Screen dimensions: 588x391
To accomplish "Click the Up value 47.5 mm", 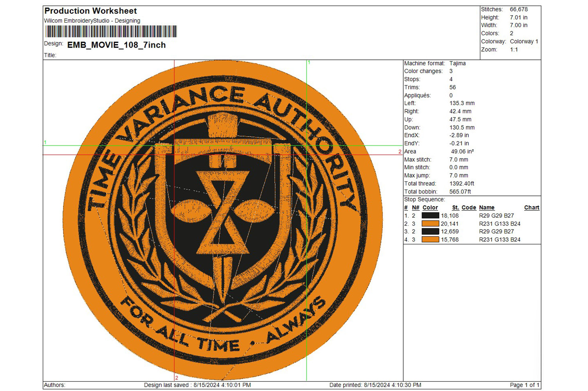I will coord(460,120).
